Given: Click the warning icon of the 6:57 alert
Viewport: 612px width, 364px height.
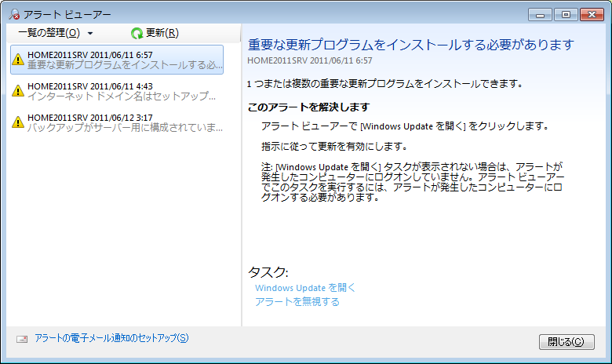Looking at the screenshot, I should [x=18, y=59].
